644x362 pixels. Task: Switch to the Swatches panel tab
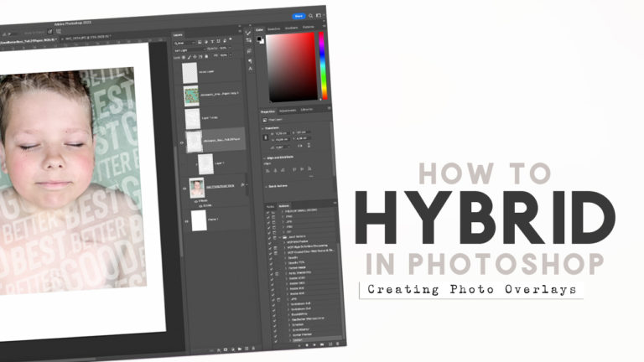(x=273, y=28)
